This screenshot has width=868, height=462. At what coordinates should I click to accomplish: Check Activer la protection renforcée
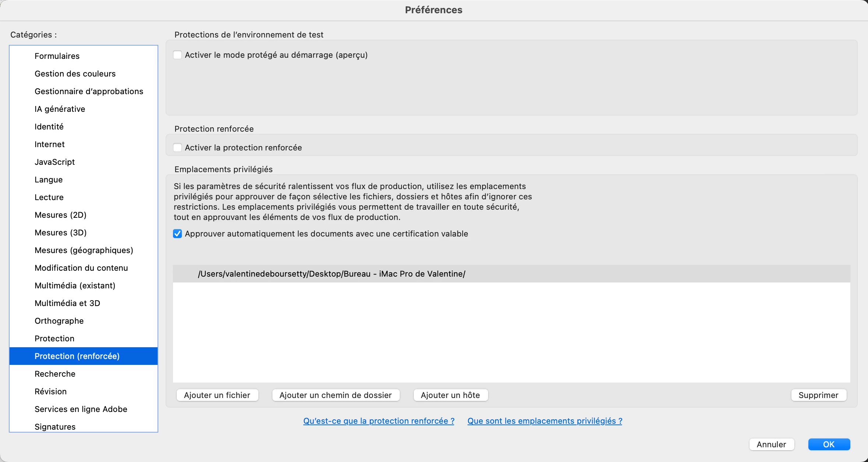pyautogui.click(x=177, y=148)
